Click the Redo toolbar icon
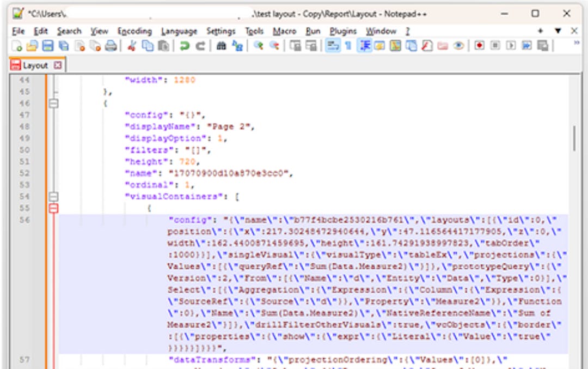 point(200,46)
